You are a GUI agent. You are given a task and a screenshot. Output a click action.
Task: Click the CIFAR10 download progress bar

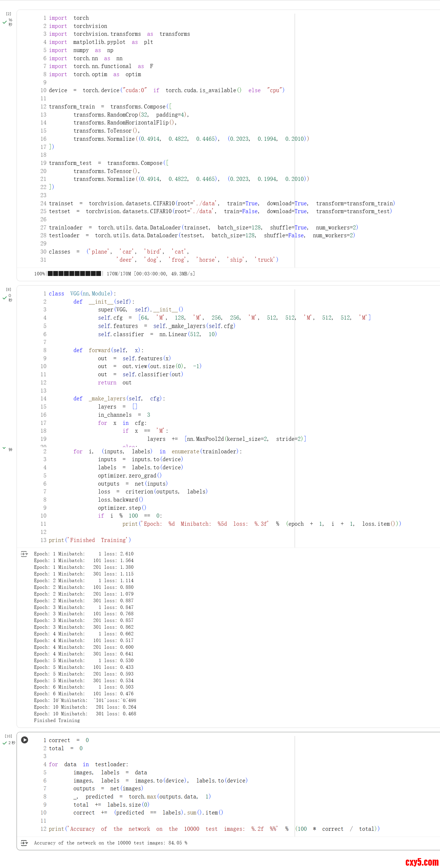pyautogui.click(x=74, y=273)
